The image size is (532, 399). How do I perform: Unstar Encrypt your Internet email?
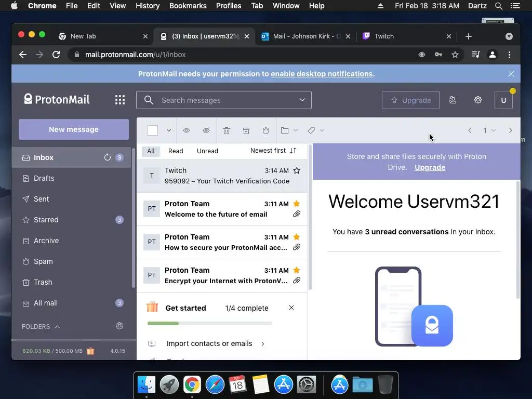click(x=297, y=270)
